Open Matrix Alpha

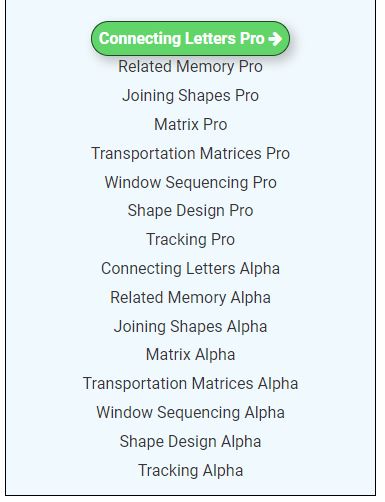point(190,355)
